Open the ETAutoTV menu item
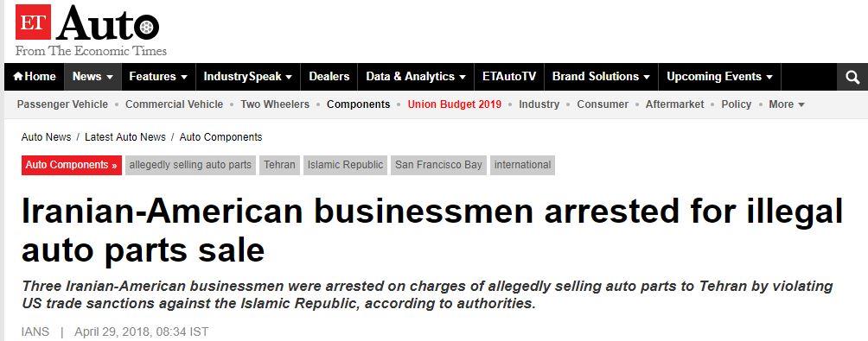This screenshot has height=341, width=868. pyautogui.click(x=509, y=77)
